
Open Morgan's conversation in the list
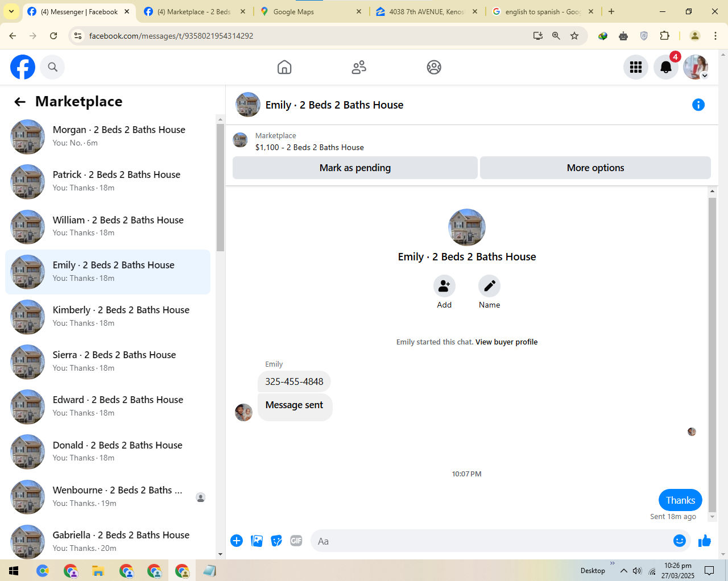coord(108,136)
